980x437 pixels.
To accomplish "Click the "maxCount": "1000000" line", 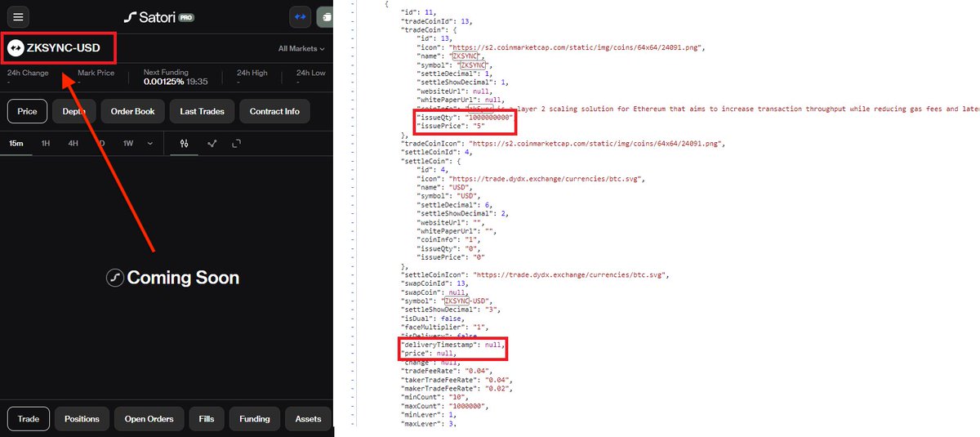I will point(447,407).
